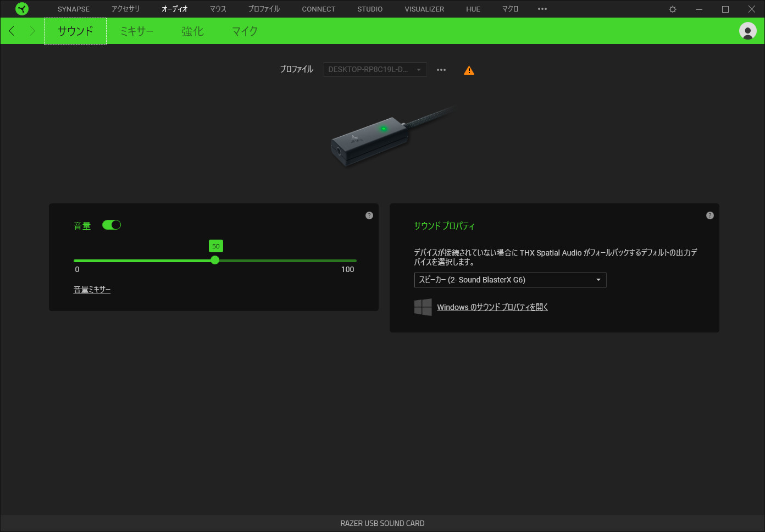Click the 100 label on volume slider
765x532 pixels.
pos(348,269)
